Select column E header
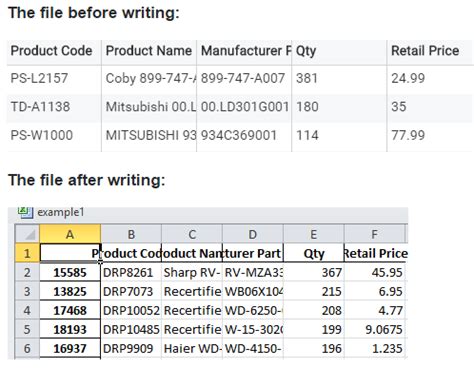This screenshot has width=474, height=368. [314, 234]
